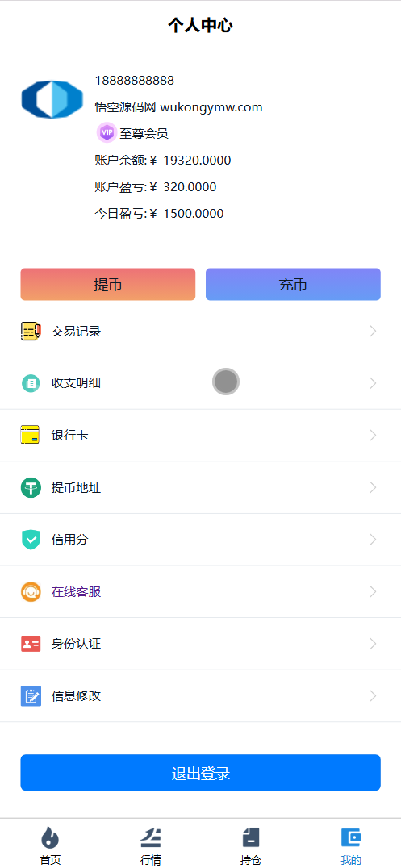401x868 pixels.
Task: Open the 在线客服 link
Action: tap(76, 592)
